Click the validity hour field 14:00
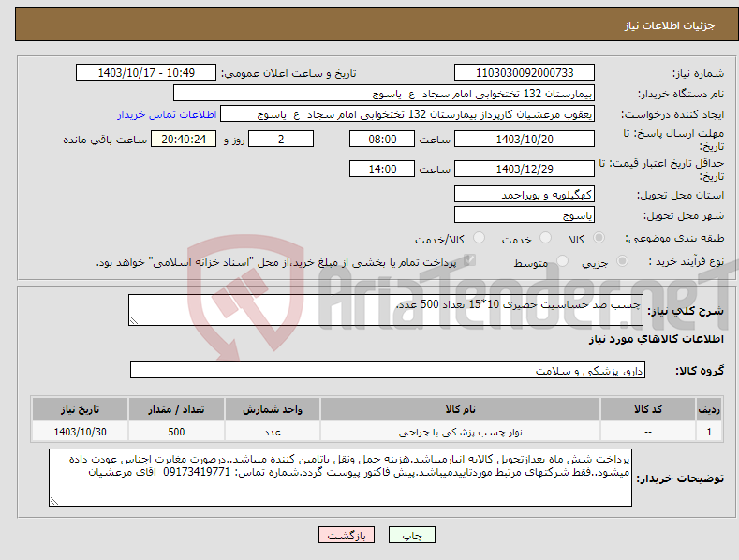The width and height of the screenshot is (739, 560). 382,169
